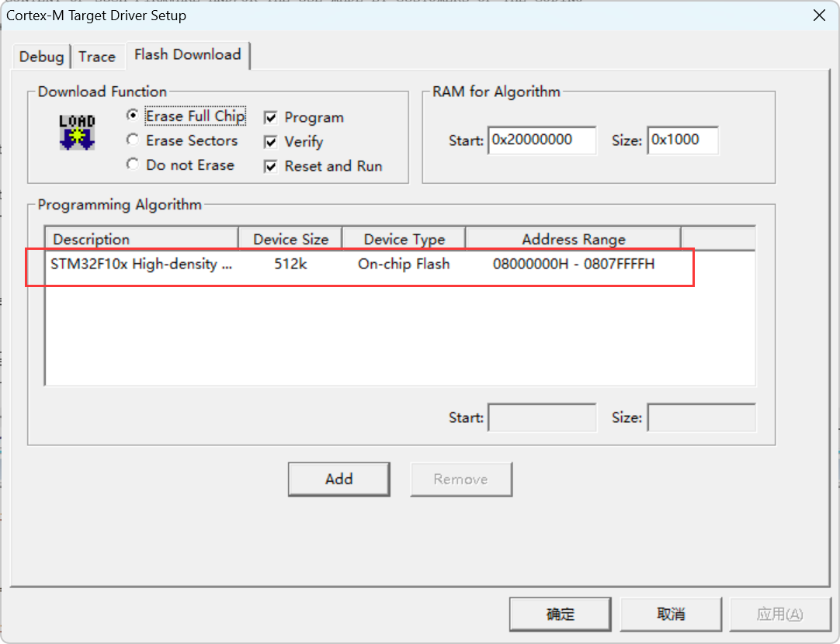
Task: Switch to the Trace tab
Action: (98, 56)
